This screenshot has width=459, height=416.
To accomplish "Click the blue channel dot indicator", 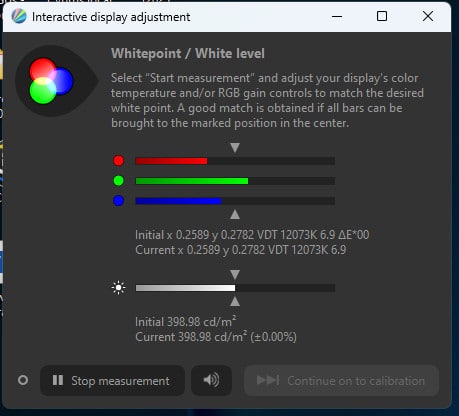I will pos(118,201).
